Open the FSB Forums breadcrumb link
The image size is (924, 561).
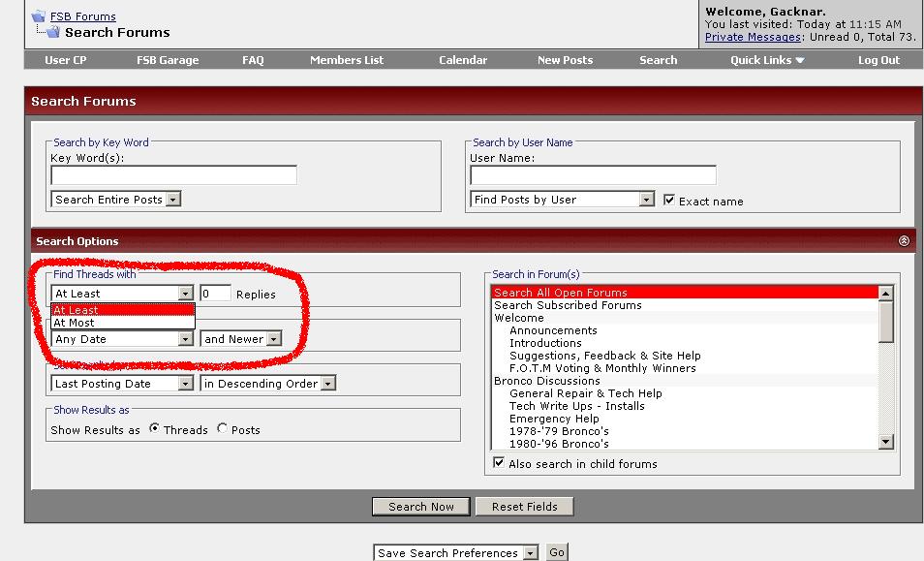(x=83, y=16)
